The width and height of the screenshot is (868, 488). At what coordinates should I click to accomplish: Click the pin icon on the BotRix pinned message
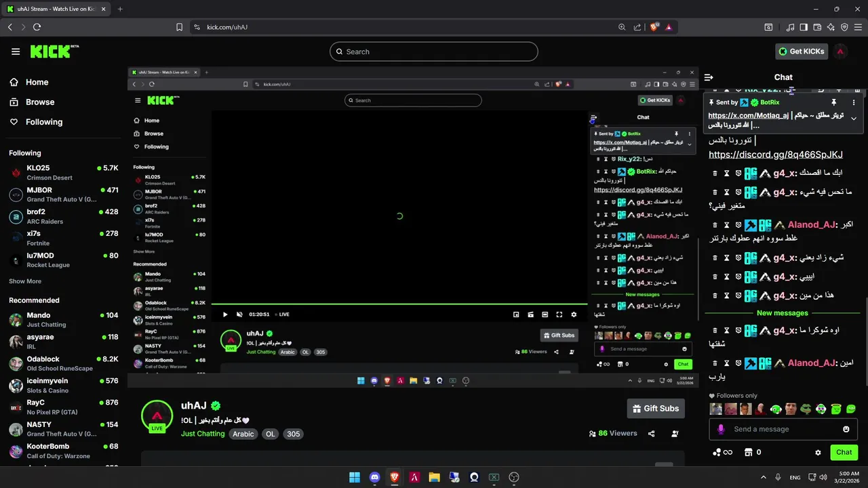coord(834,102)
